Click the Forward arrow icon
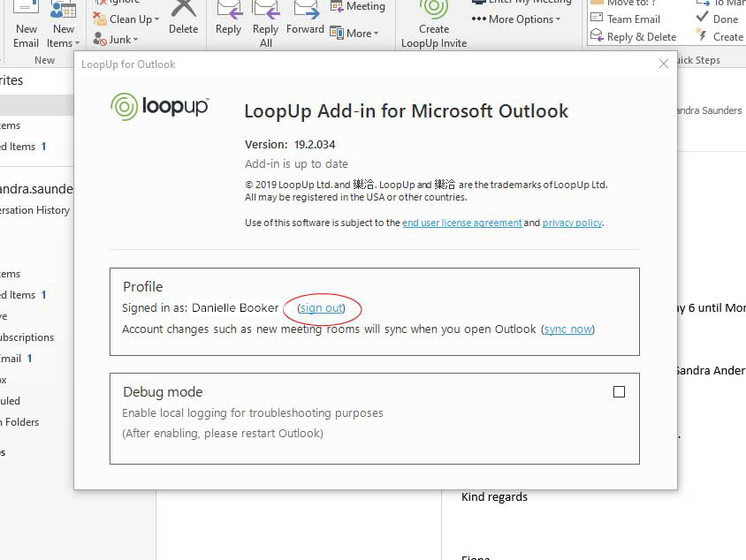This screenshot has height=560, width=746. tap(306, 11)
